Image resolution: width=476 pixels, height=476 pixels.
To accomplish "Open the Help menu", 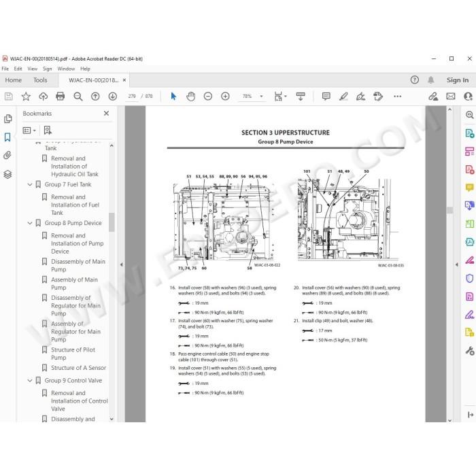I will click(85, 69).
